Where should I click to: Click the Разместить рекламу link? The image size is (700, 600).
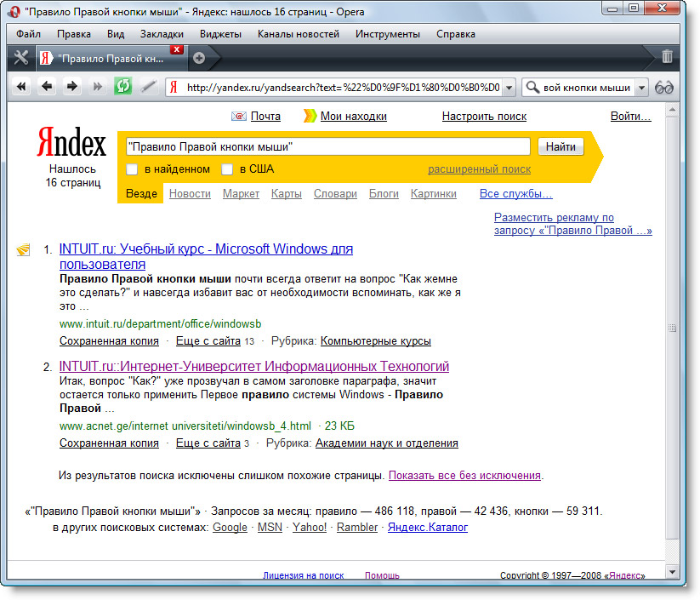click(x=572, y=224)
